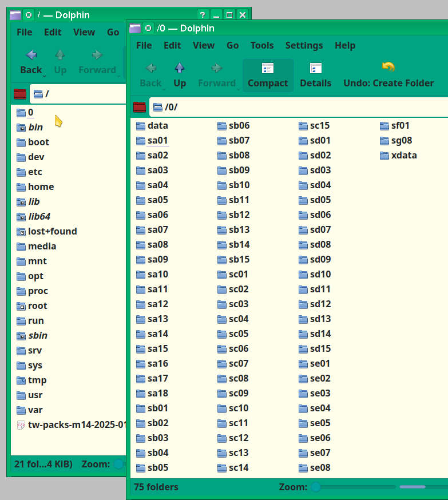Select the tmp folder icon
This screenshot has height=500, width=448.
[21, 380]
